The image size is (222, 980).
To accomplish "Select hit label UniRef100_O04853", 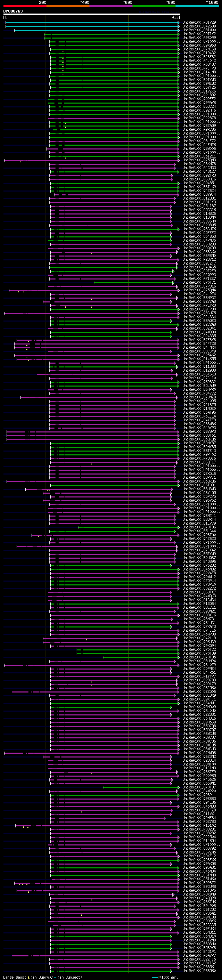I will [199, 236].
